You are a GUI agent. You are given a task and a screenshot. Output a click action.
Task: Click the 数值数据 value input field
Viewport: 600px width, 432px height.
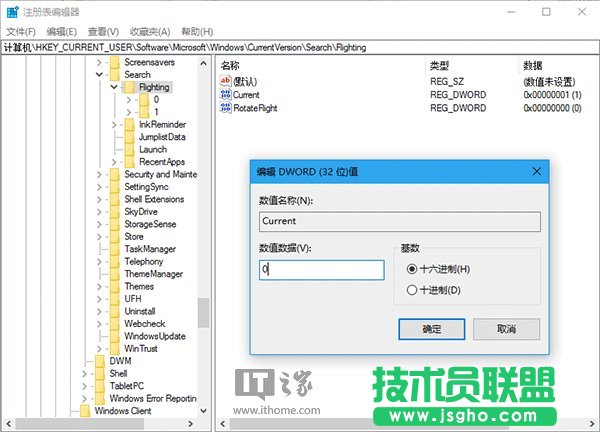click(321, 270)
